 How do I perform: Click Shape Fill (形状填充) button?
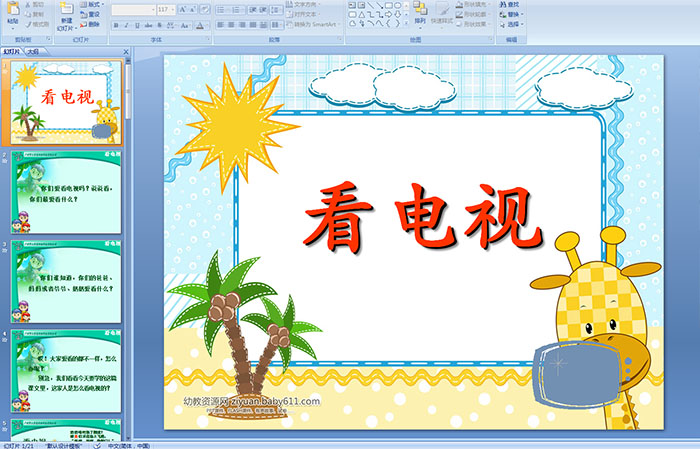pyautogui.click(x=472, y=4)
